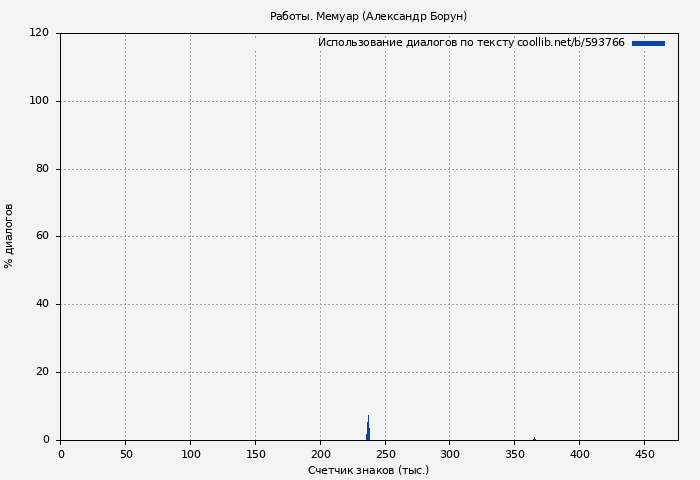
Task: Click the y-axis tick label 40
Action: click(43, 304)
